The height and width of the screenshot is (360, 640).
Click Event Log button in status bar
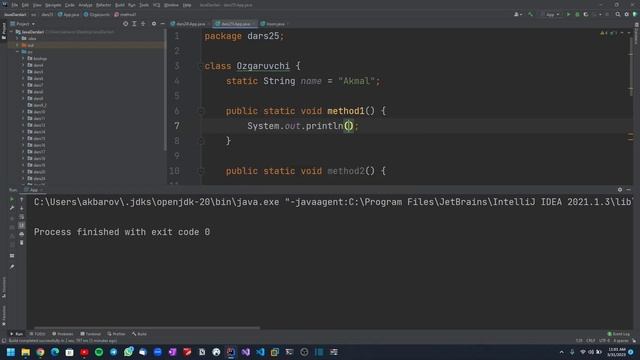point(619,334)
